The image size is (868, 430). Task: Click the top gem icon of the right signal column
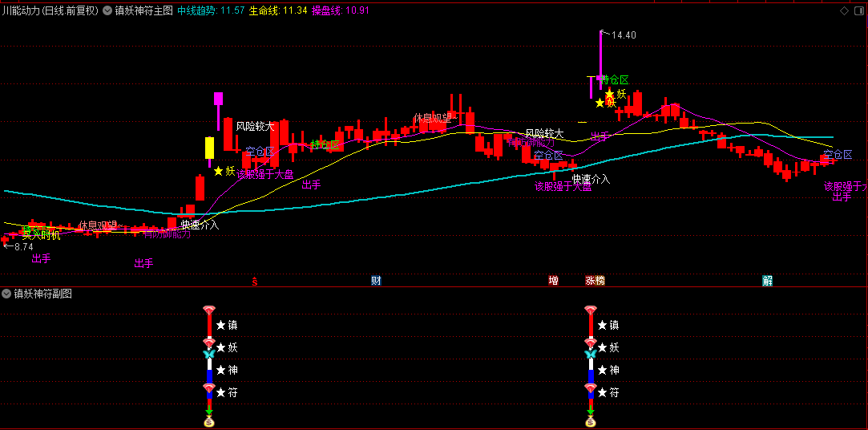591,310
